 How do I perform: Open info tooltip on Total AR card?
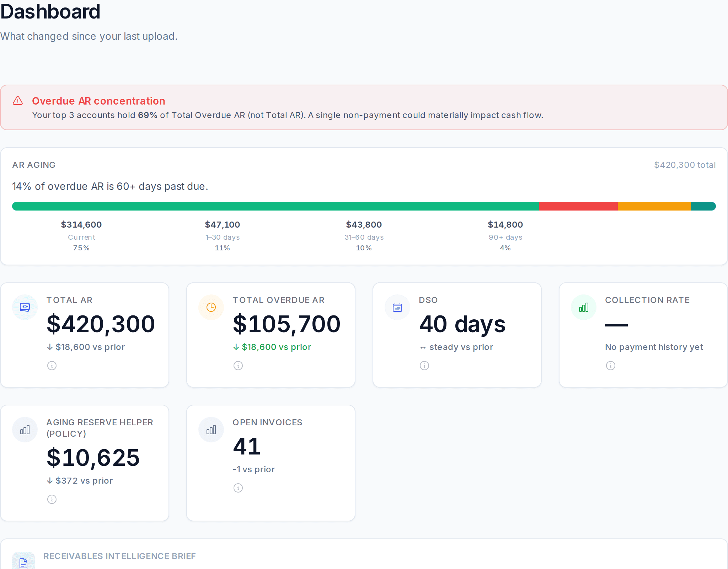(52, 366)
